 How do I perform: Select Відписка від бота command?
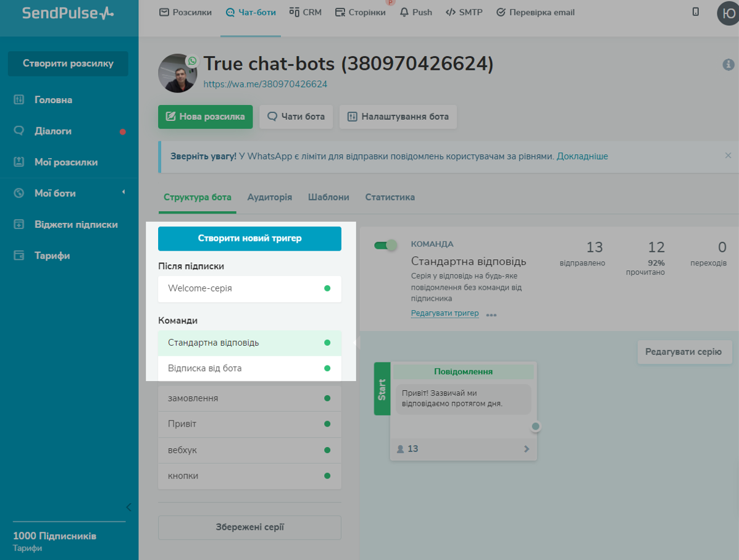pos(249,368)
